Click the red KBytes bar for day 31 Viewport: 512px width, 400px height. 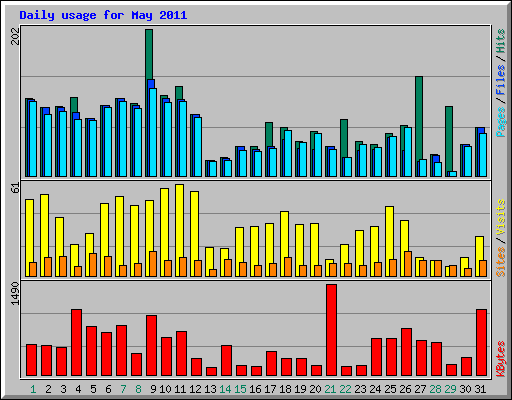click(482, 343)
